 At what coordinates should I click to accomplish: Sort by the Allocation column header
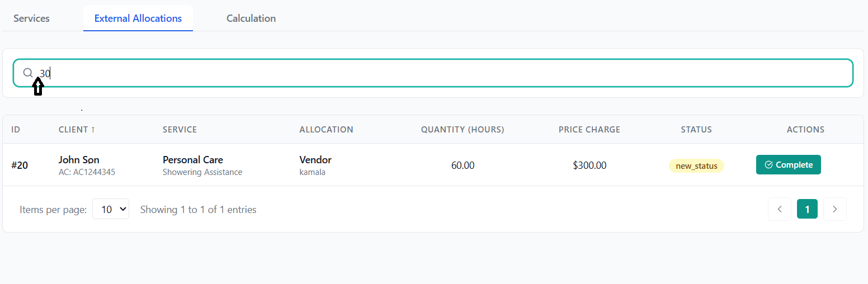[x=326, y=130]
